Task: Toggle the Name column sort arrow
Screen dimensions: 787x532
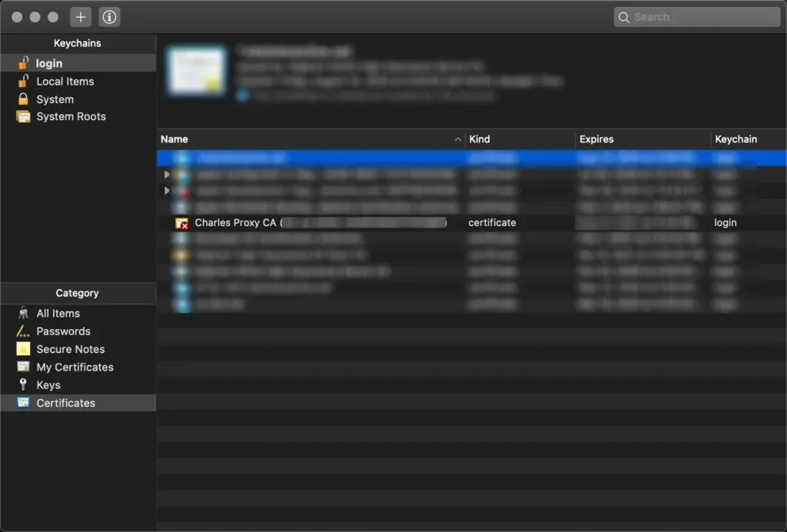Action: [458, 139]
